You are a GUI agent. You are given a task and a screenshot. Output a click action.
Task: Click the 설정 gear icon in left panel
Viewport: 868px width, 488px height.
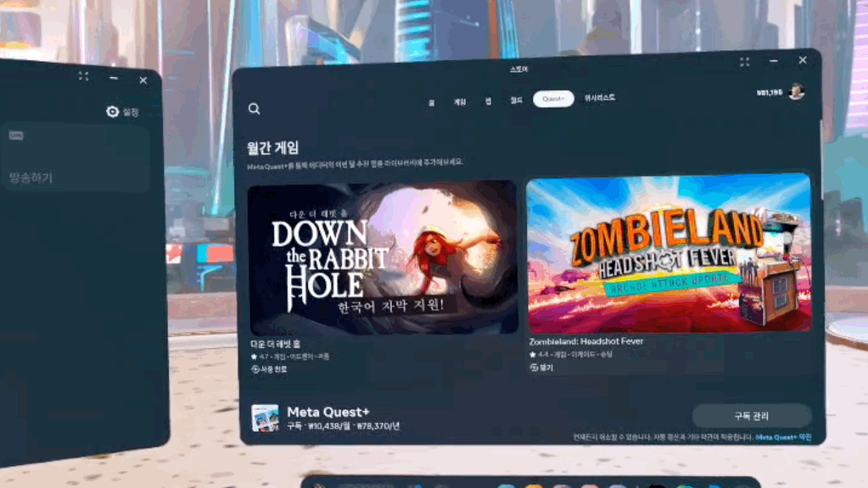113,112
